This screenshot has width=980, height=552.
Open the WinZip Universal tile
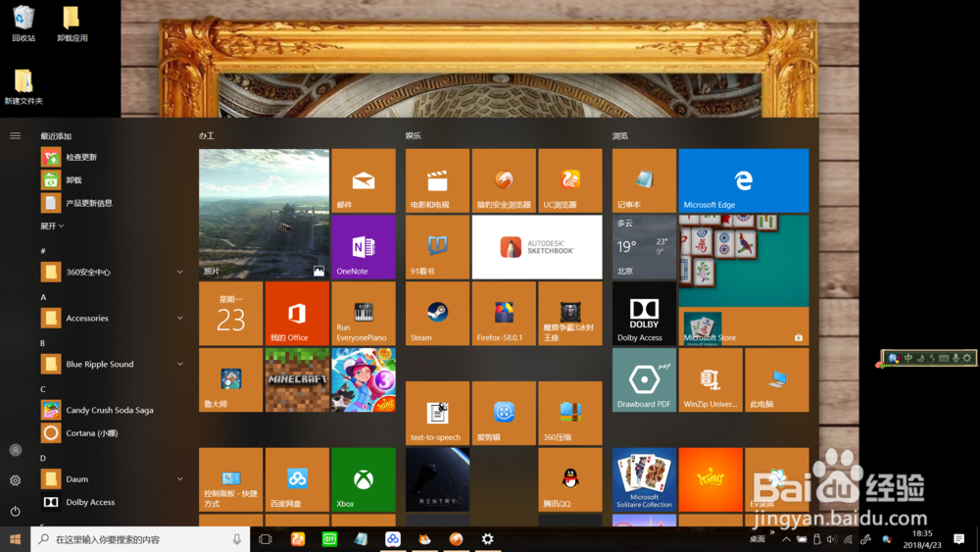point(710,379)
